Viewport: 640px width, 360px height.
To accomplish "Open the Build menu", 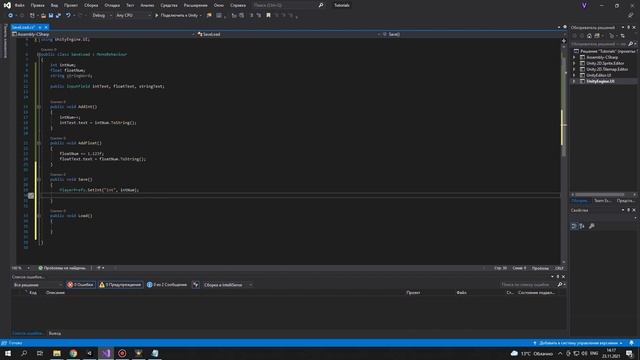I will point(91,5).
